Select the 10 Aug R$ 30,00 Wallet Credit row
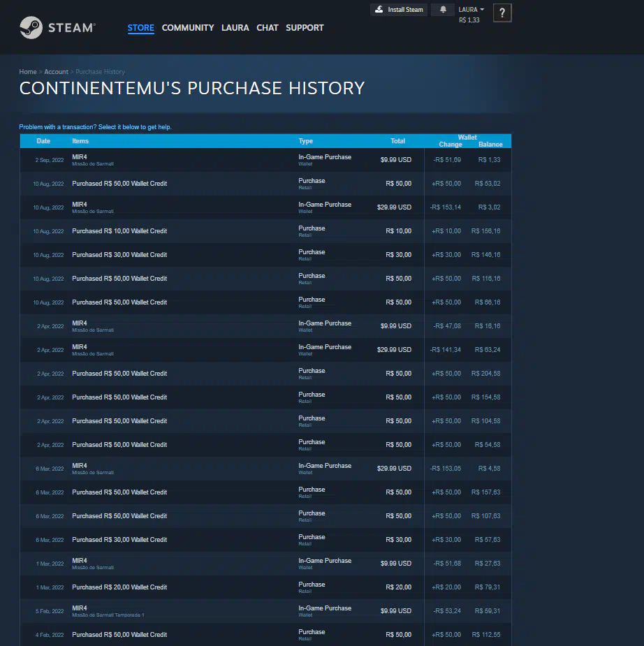 tap(265, 255)
